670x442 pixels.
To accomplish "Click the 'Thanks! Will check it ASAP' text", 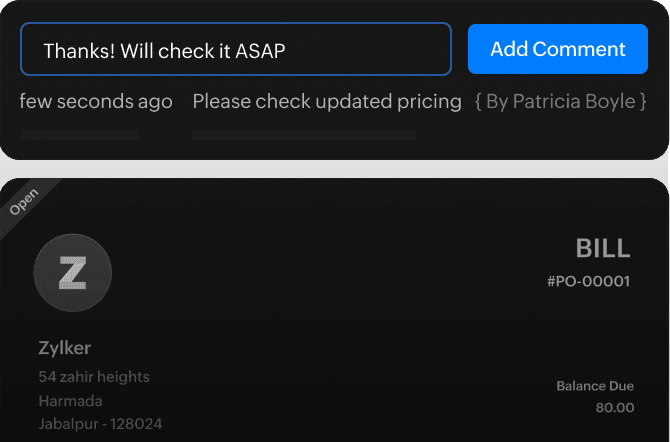I will (x=165, y=50).
